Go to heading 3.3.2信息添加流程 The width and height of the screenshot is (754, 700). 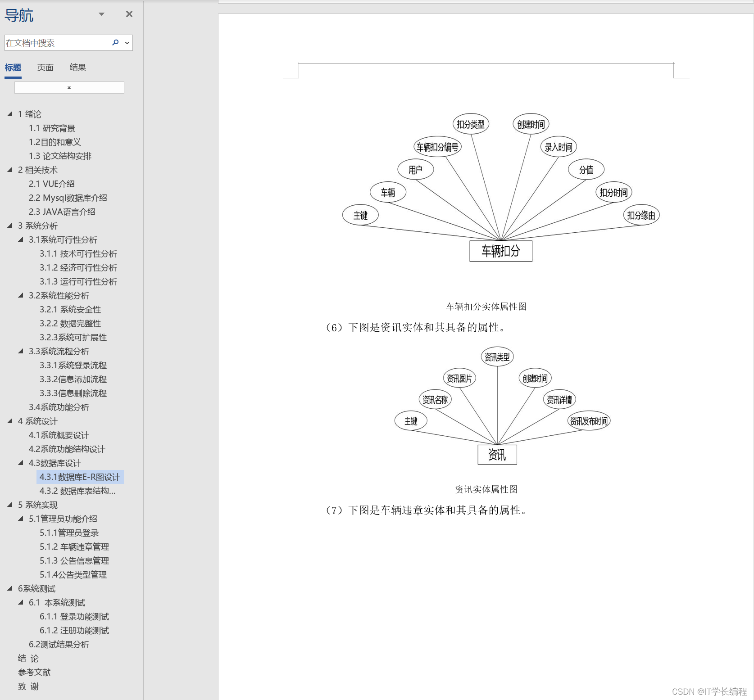point(73,379)
